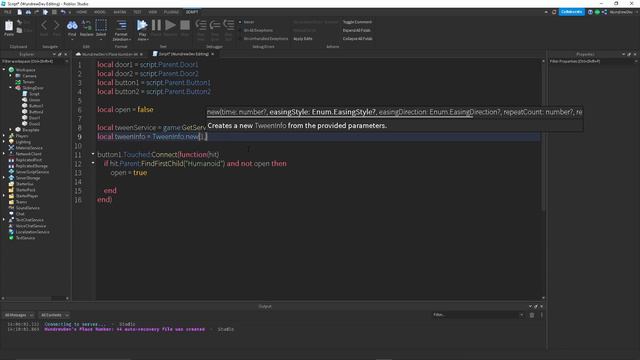
Task: Collapse the SlidingDoor model node
Action: point(11,88)
